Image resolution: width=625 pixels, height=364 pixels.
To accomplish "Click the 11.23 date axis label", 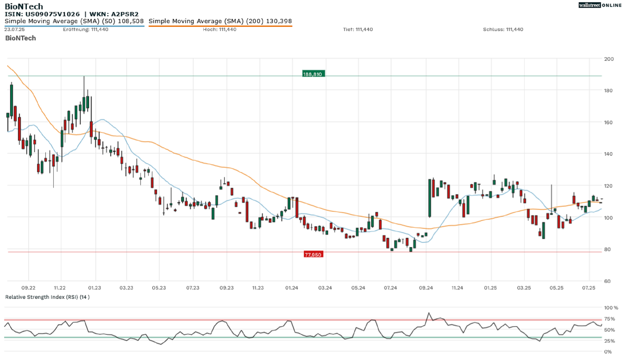I will (258, 288).
